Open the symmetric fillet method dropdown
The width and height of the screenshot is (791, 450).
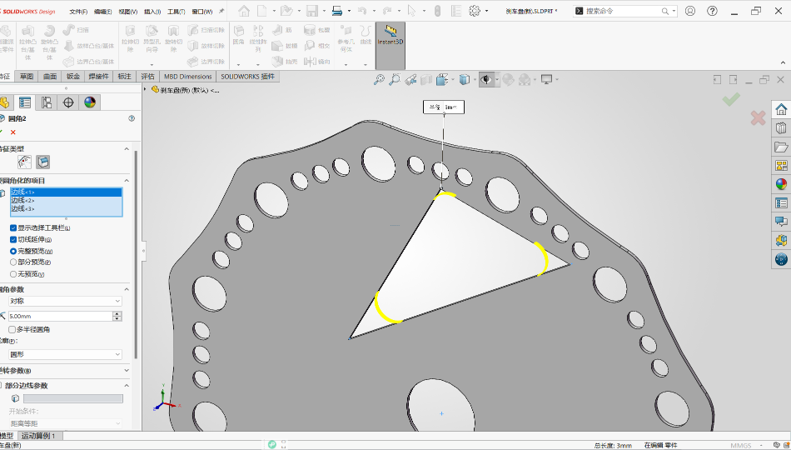click(65, 301)
